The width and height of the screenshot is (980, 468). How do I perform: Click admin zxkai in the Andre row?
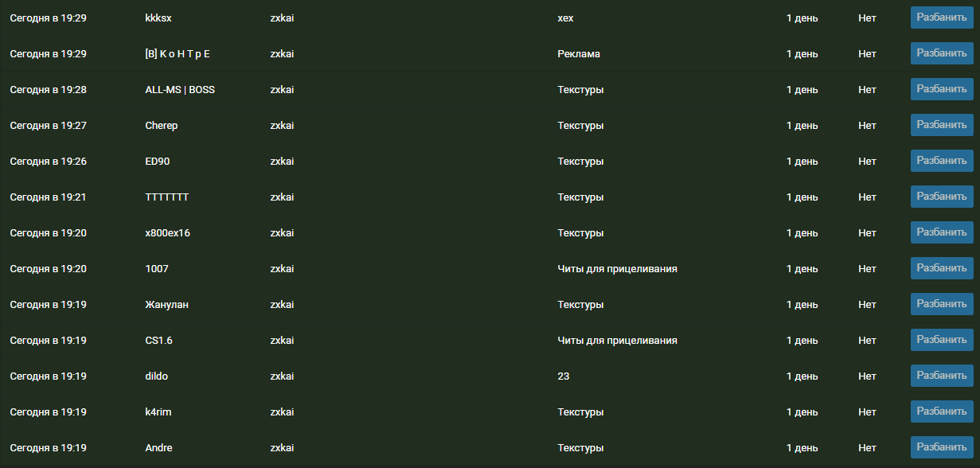pyautogui.click(x=282, y=448)
